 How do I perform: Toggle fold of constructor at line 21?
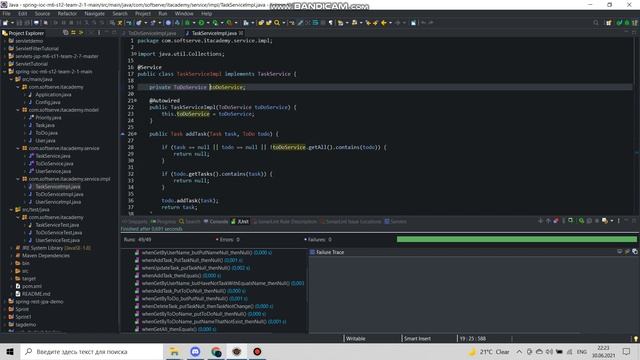tap(136, 100)
